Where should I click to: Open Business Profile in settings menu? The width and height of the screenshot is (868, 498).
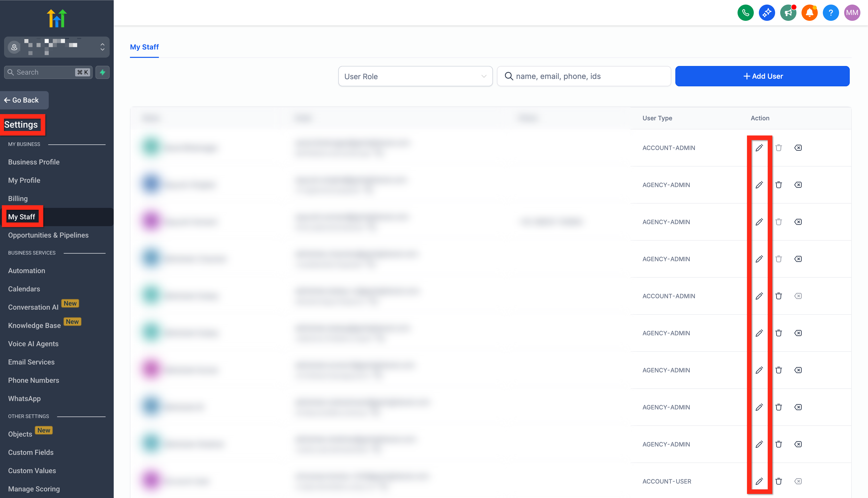pyautogui.click(x=34, y=162)
